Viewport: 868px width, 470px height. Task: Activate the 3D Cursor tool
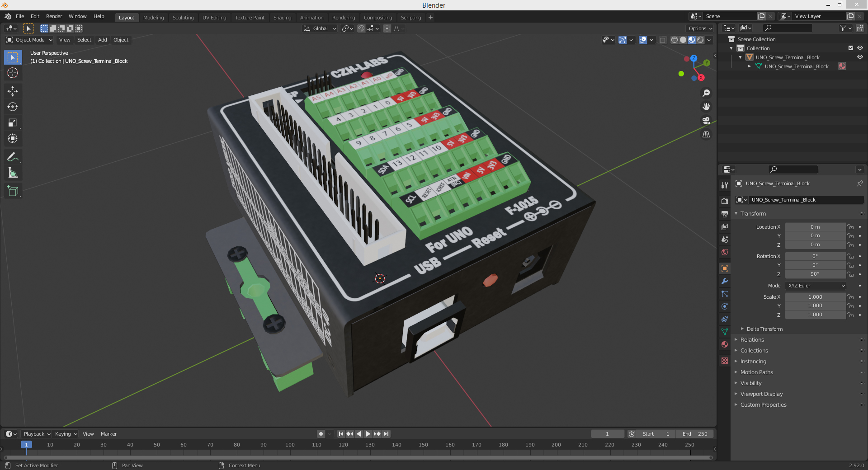[x=13, y=73]
